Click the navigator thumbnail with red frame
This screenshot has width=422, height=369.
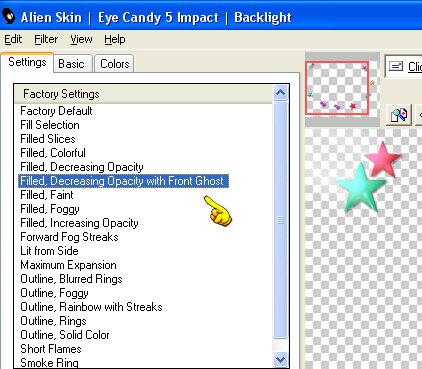[x=337, y=88]
